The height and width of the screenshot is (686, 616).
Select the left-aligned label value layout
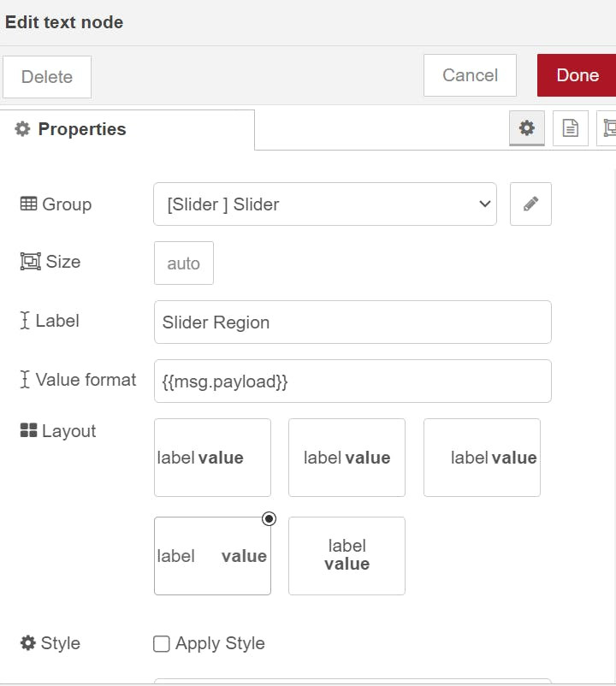212,458
